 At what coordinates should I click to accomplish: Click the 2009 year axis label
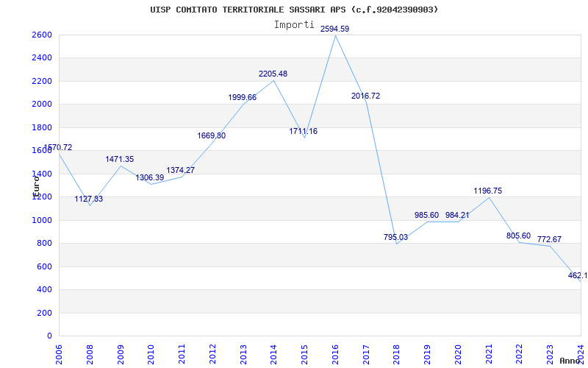coord(121,354)
